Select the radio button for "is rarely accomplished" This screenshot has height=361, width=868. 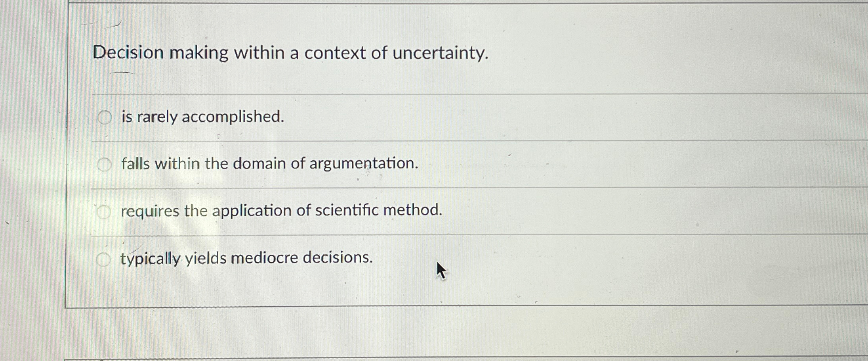(104, 117)
